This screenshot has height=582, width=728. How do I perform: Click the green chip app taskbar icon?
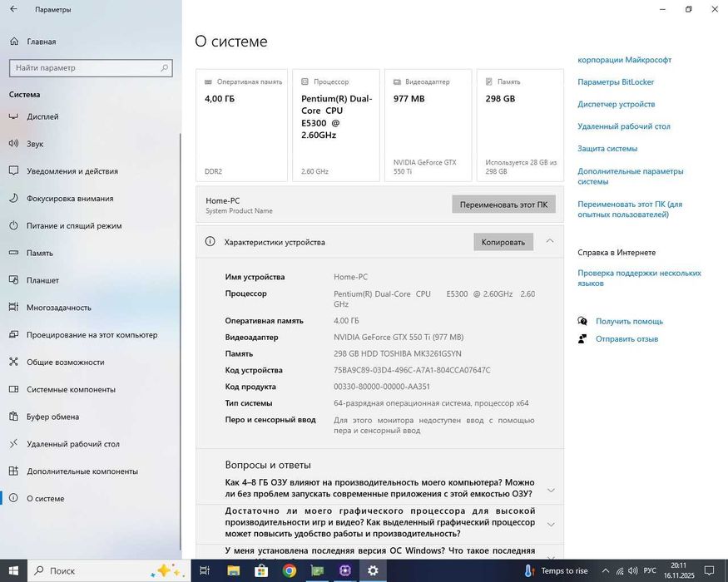(x=317, y=570)
